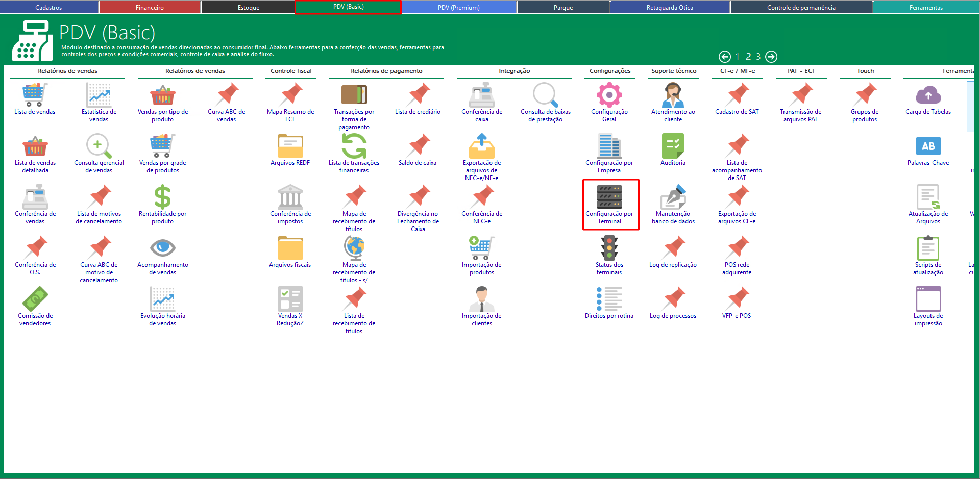980x479 pixels.
Task: Select the Carga de Tabelas cloud icon
Action: [x=928, y=95]
